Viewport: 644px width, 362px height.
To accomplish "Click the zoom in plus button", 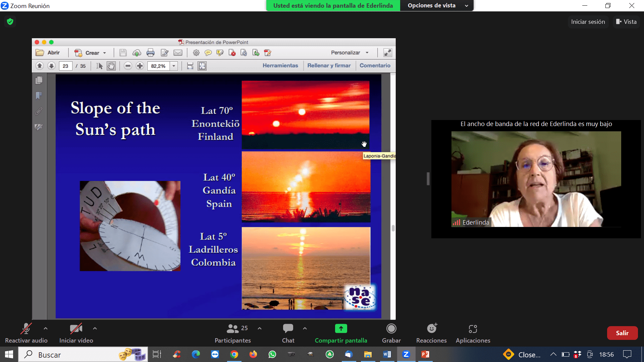I will point(140,66).
